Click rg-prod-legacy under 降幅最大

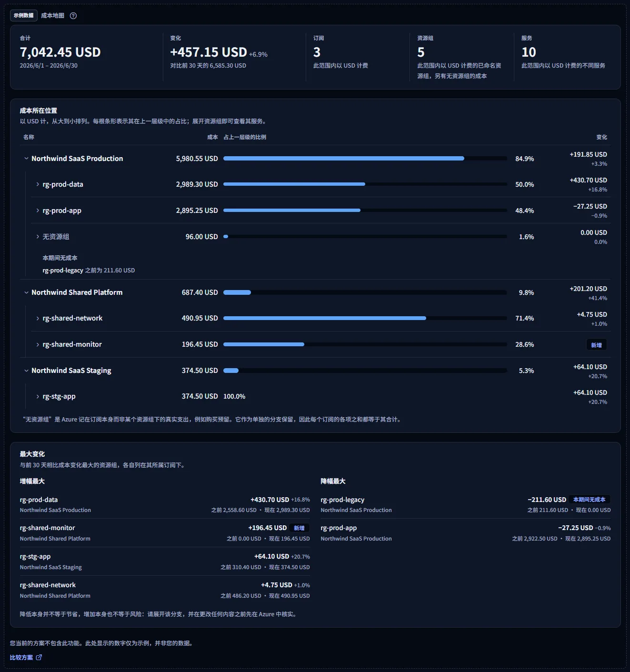tap(342, 500)
